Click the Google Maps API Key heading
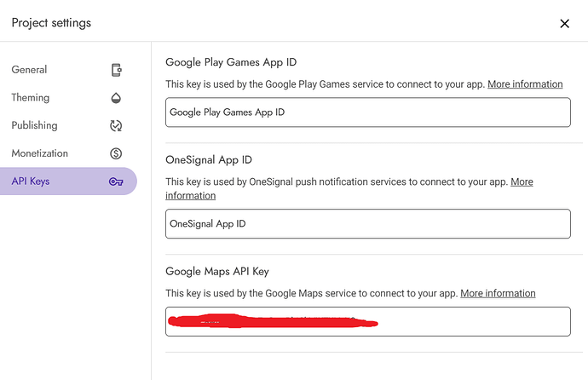588x380 pixels. 216,272
